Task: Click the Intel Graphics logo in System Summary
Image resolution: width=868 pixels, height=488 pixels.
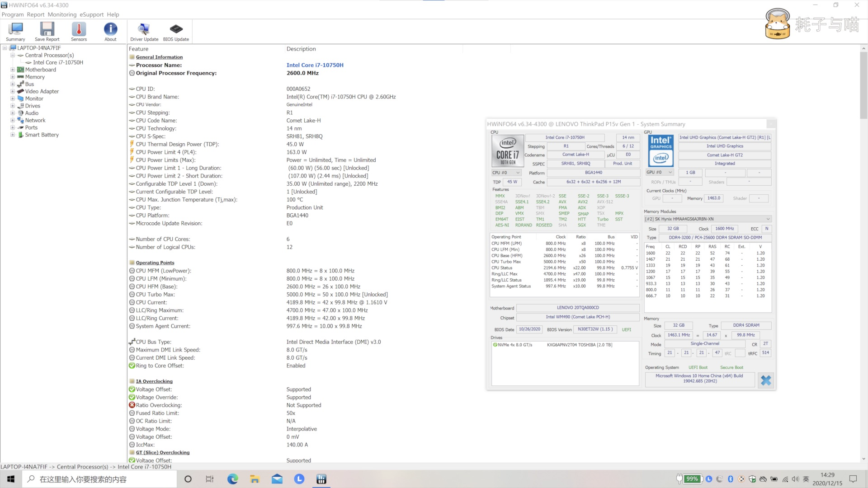Action: tap(660, 151)
